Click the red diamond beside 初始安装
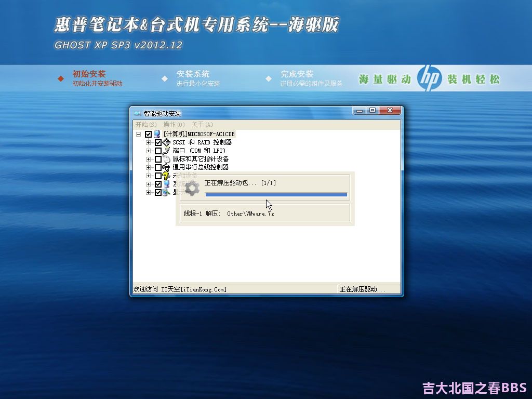 (x=61, y=79)
